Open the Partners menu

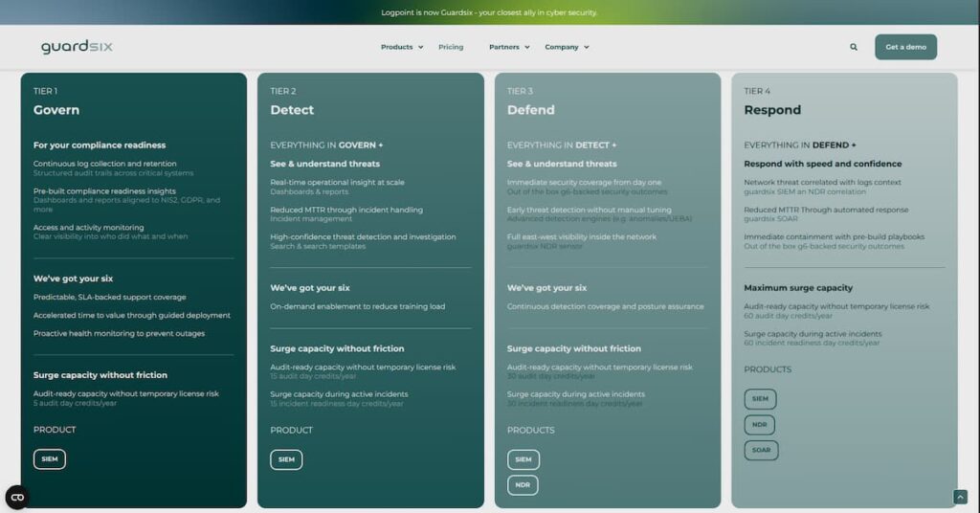(504, 47)
